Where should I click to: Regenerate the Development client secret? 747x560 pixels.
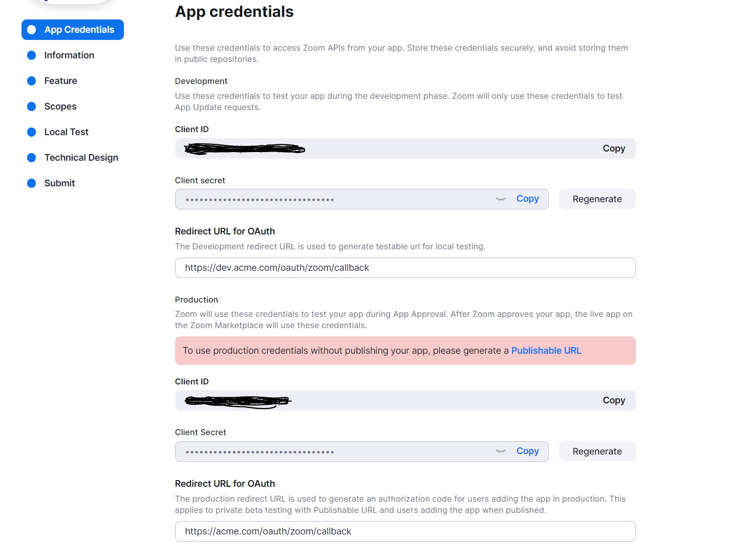597,199
